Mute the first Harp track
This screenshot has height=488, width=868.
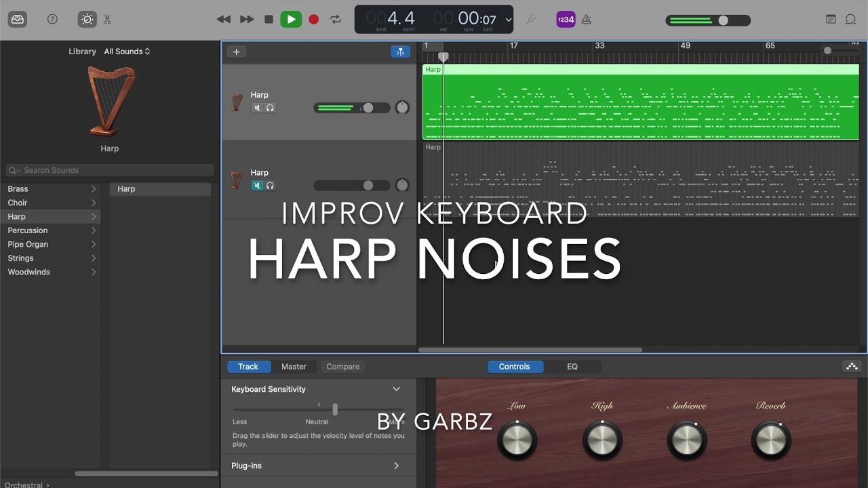click(x=257, y=108)
